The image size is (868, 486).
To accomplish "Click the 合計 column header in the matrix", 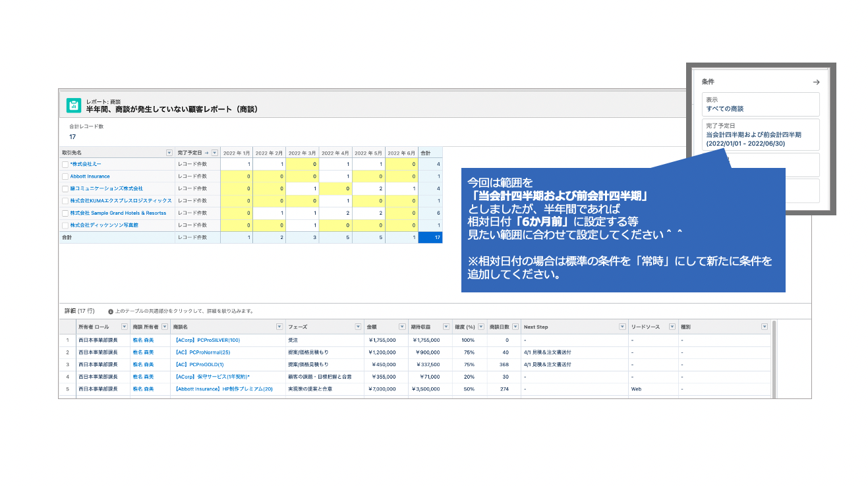I will 430,153.
